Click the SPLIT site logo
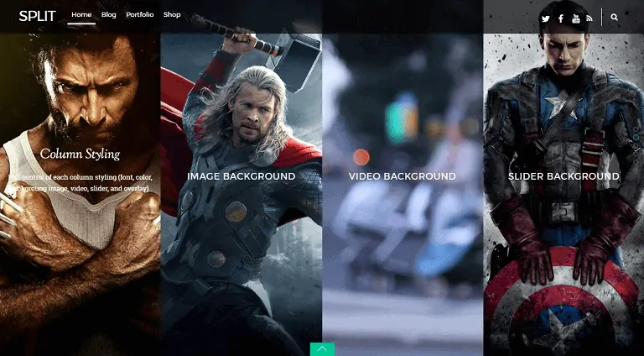 click(38, 16)
